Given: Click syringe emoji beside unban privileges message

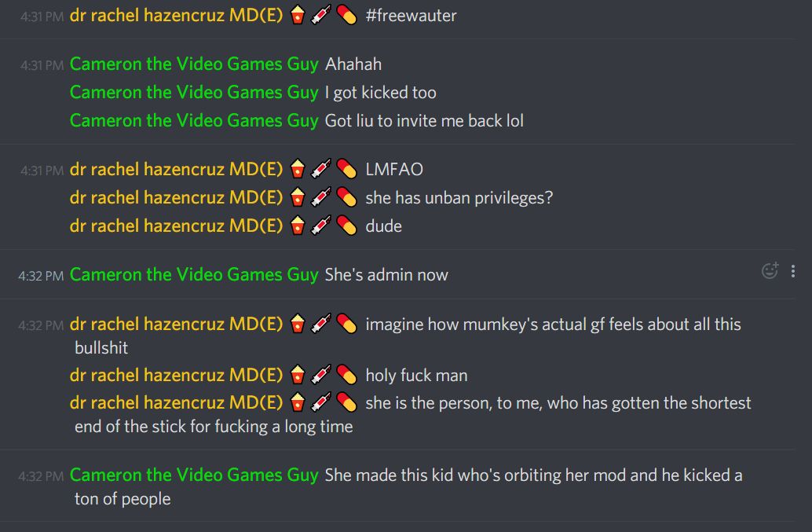Looking at the screenshot, I should (x=321, y=197).
